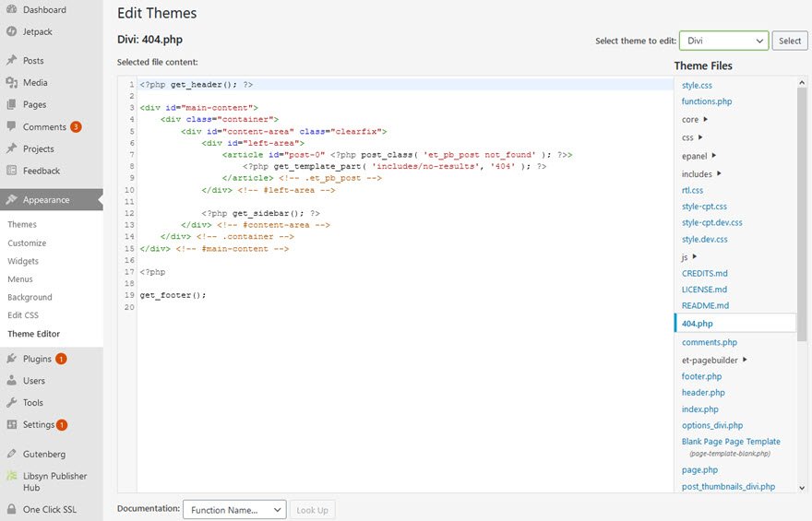
Task: Expand the includes folder in Theme Files
Action: [x=720, y=173]
